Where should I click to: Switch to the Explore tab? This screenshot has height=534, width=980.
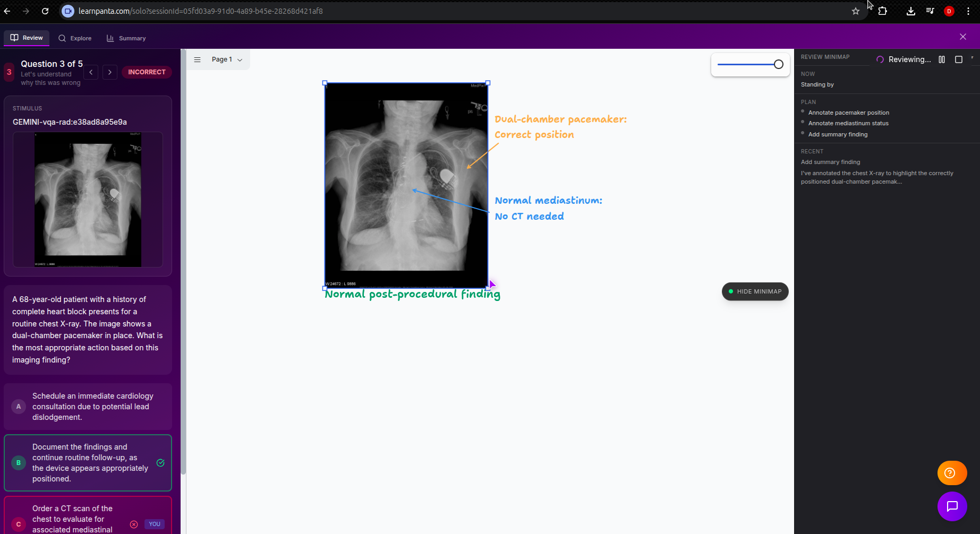(75, 38)
